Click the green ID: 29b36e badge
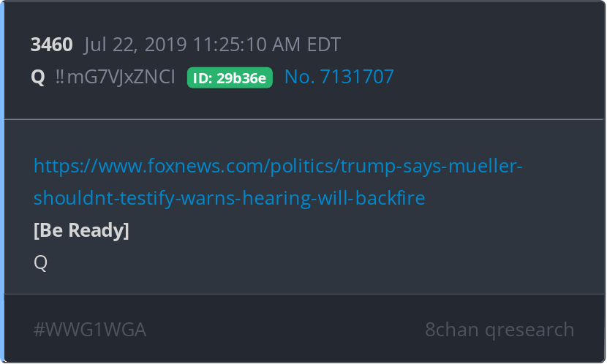This screenshot has height=364, width=607. [x=230, y=77]
